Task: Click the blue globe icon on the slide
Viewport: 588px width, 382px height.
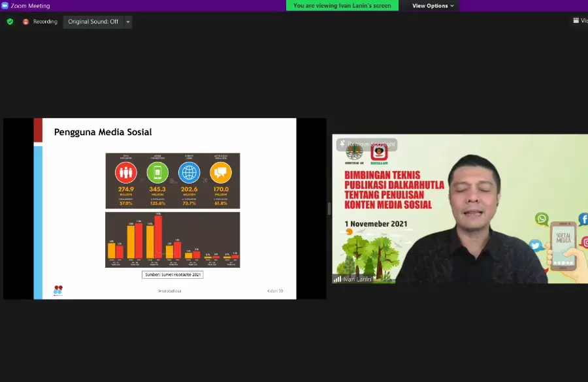Action: pos(189,172)
